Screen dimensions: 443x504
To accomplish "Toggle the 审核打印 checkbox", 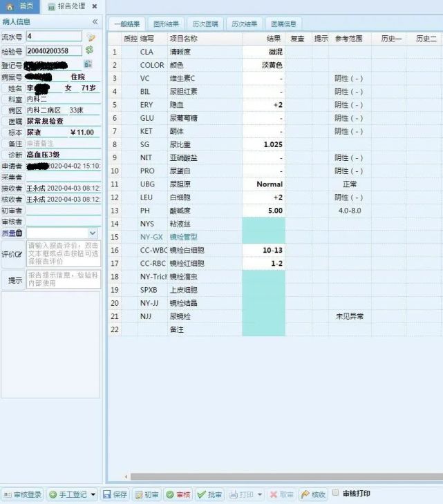I will [x=335, y=492].
